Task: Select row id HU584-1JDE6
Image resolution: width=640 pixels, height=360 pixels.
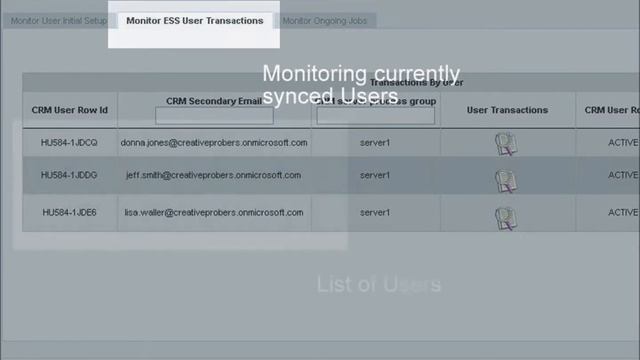Action: (x=69, y=213)
